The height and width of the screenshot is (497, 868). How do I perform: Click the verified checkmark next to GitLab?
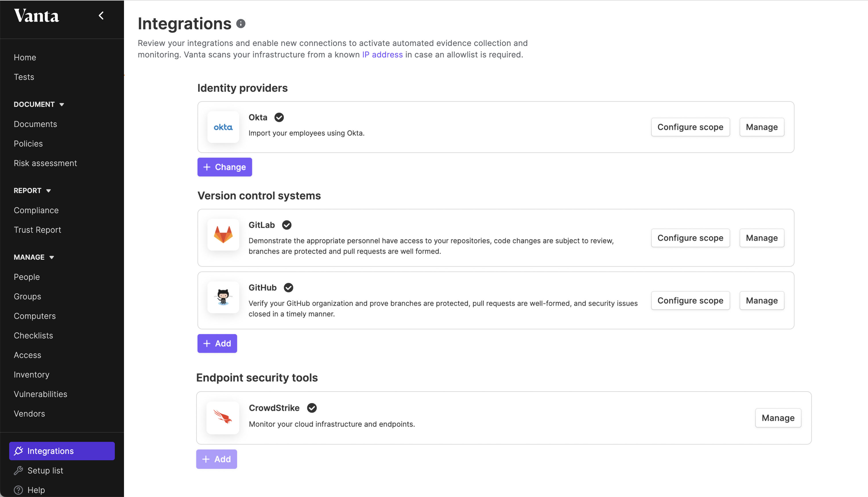tap(286, 225)
